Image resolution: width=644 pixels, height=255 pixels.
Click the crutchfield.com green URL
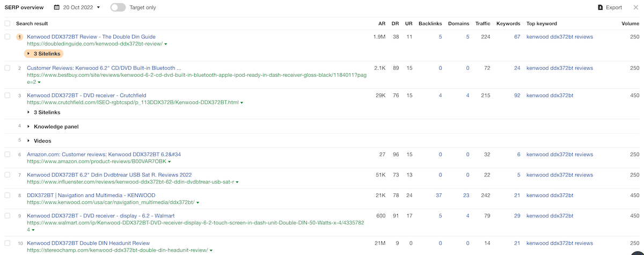pos(133,103)
